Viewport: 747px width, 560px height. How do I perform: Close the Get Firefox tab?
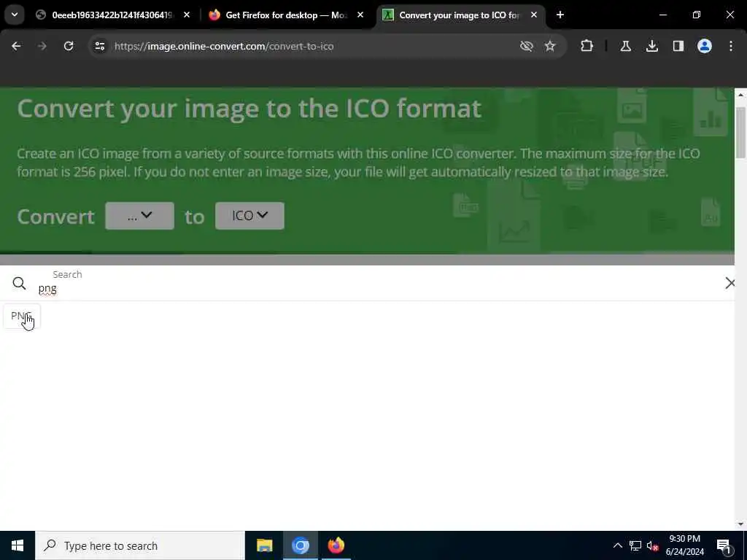coord(360,15)
